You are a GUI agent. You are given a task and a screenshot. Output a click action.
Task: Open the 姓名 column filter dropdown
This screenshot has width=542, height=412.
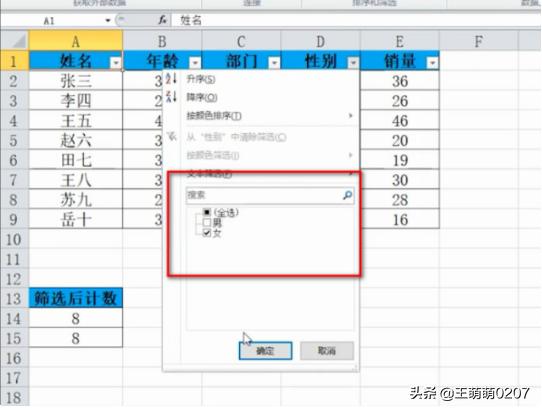click(x=116, y=63)
